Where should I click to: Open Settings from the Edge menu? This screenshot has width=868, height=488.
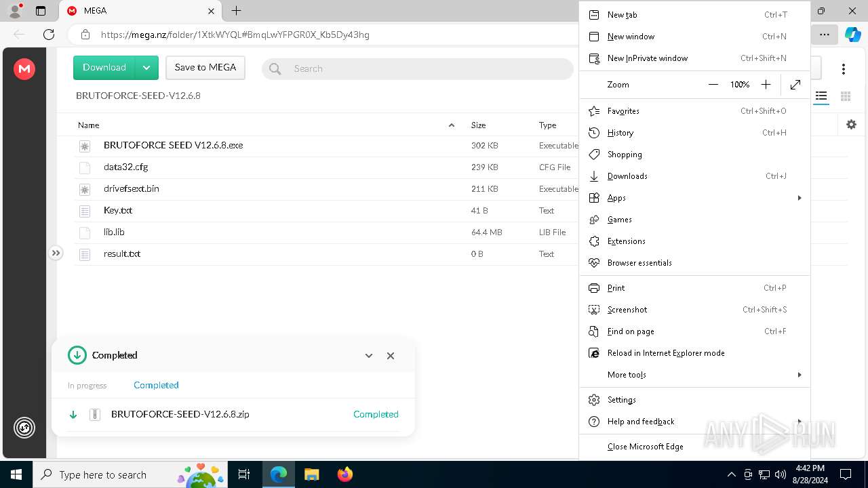tap(695, 400)
